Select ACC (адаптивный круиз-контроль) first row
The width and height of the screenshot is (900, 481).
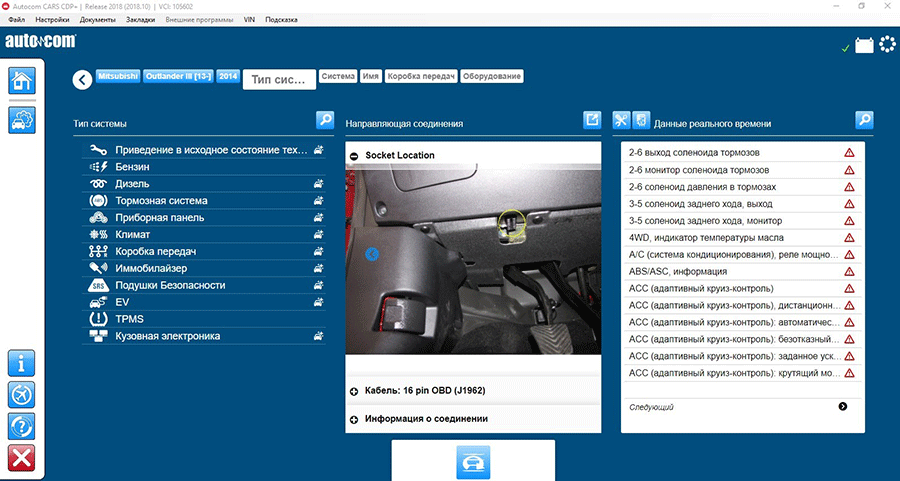tap(743, 289)
